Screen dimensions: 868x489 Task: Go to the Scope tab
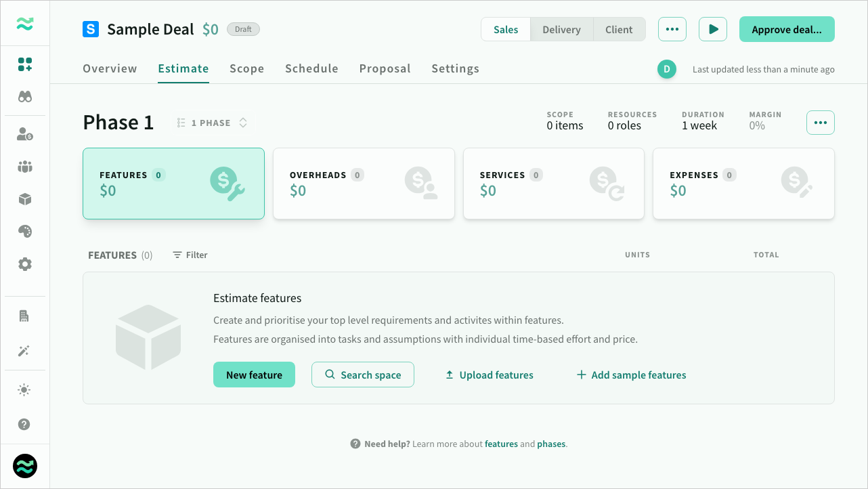(246, 68)
